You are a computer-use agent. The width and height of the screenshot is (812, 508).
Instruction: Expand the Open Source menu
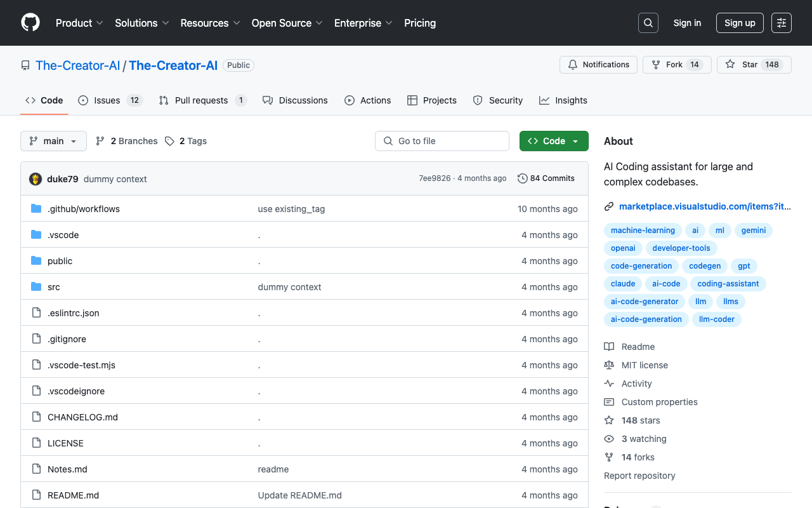[x=287, y=23]
